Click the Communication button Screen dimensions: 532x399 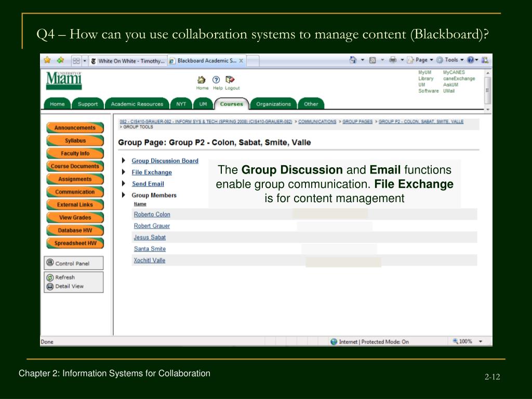coord(75,192)
